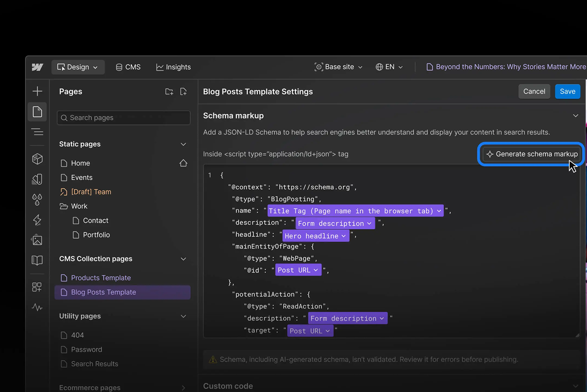Open the Apps grid icon
Viewport: 587px width, 392px height.
37,287
